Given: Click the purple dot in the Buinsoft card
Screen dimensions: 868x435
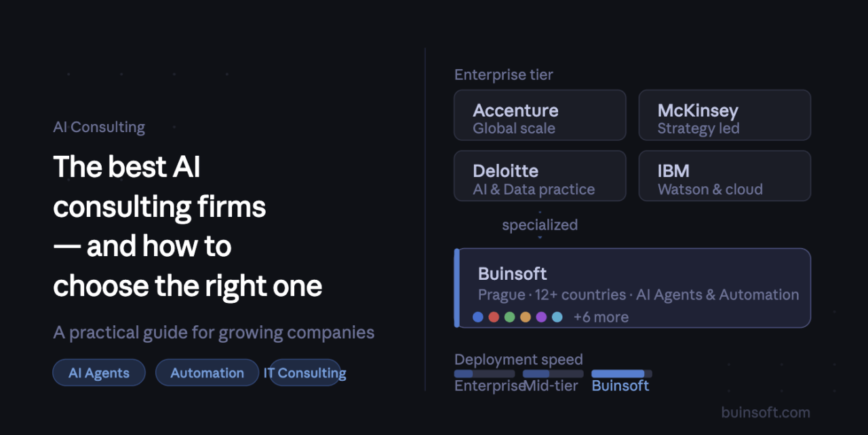Looking at the screenshot, I should pyautogui.click(x=541, y=317).
